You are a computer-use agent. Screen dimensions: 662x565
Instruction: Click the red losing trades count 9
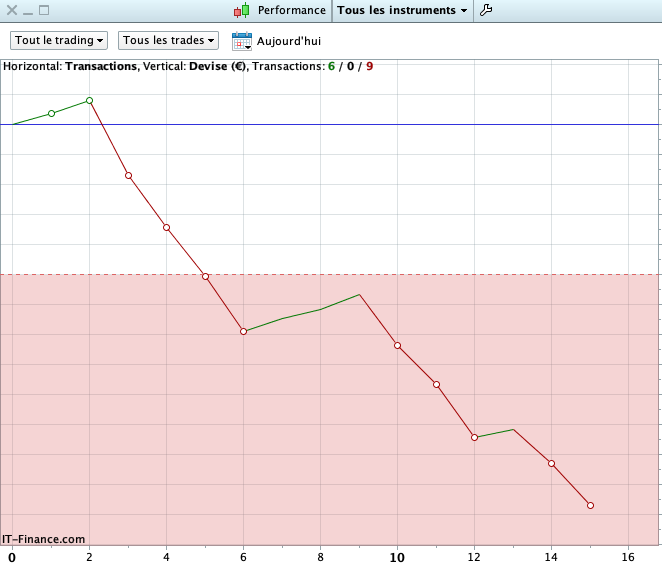tap(370, 66)
